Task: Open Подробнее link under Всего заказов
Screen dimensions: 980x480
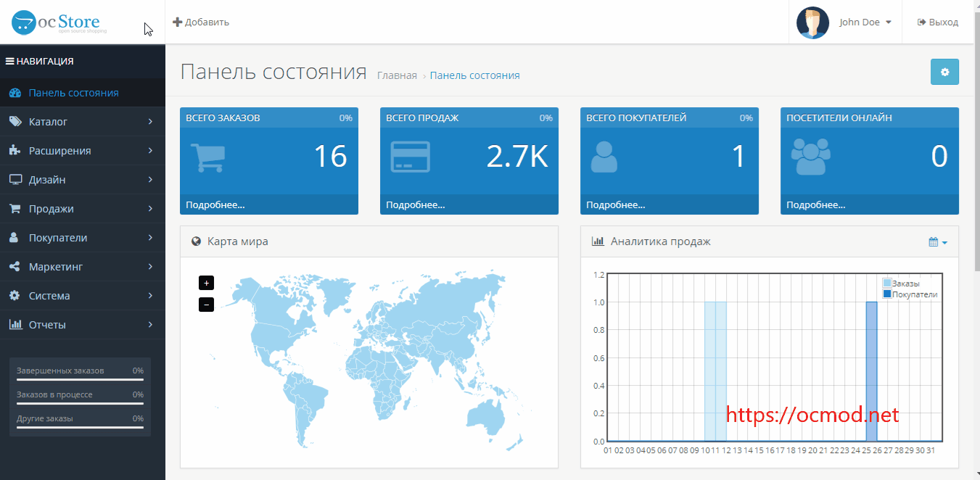Action: tap(215, 205)
